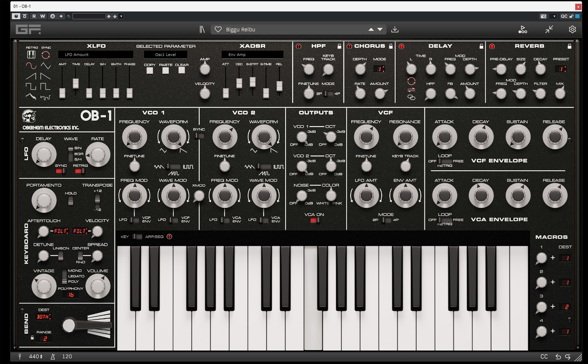Click the XLFO sync circular arrow icon
The width and height of the screenshot is (588, 364).
coord(46,55)
